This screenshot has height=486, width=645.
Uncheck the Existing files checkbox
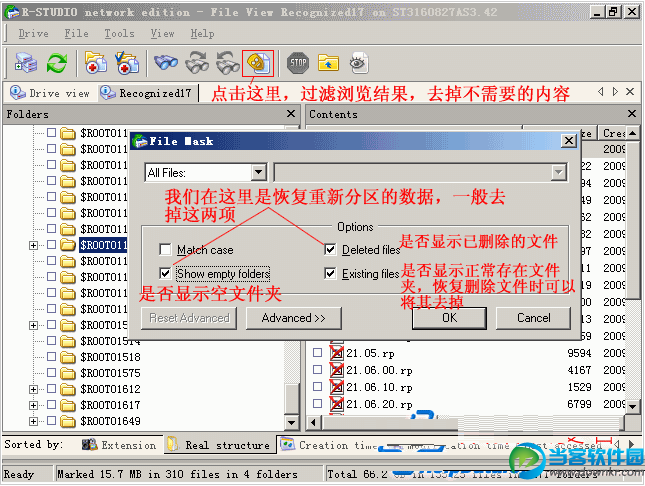pyautogui.click(x=330, y=273)
